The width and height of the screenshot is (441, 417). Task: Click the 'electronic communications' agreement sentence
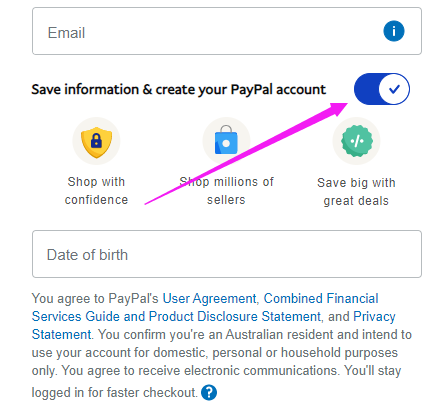tap(201, 370)
